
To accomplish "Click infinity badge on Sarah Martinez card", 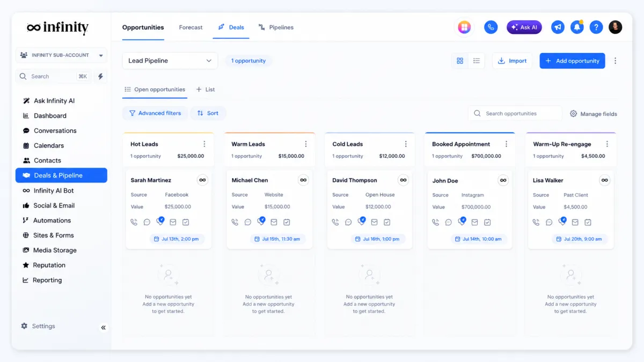I will (202, 180).
